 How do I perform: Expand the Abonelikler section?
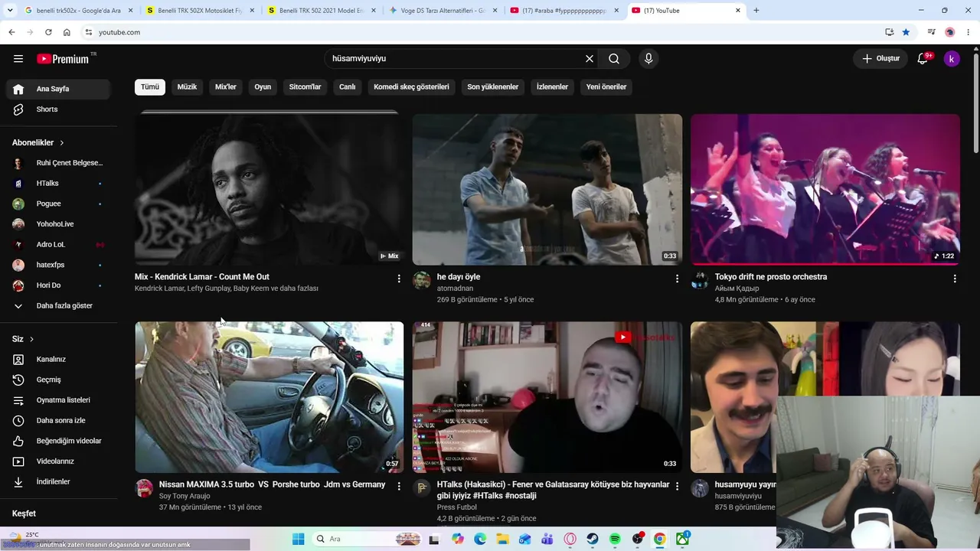tap(38, 143)
